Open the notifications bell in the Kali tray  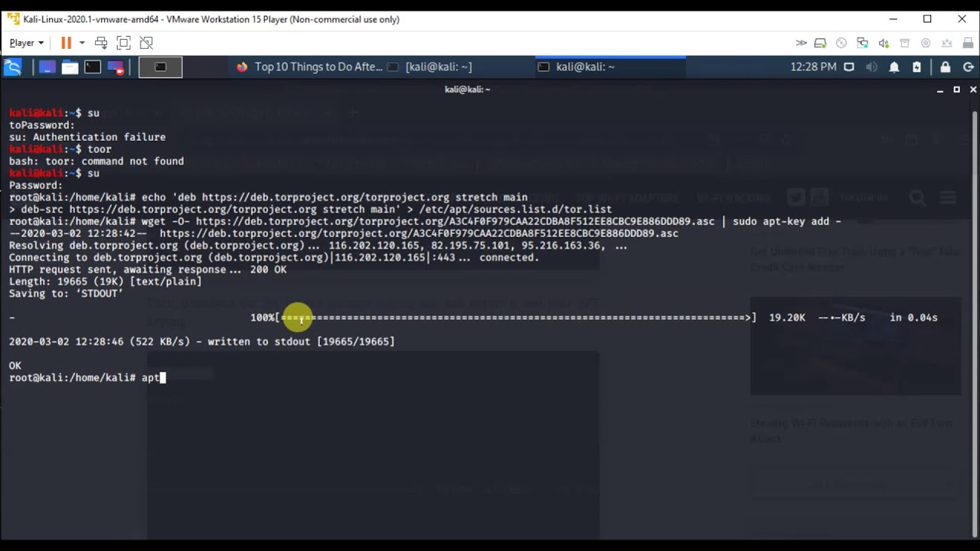(893, 67)
